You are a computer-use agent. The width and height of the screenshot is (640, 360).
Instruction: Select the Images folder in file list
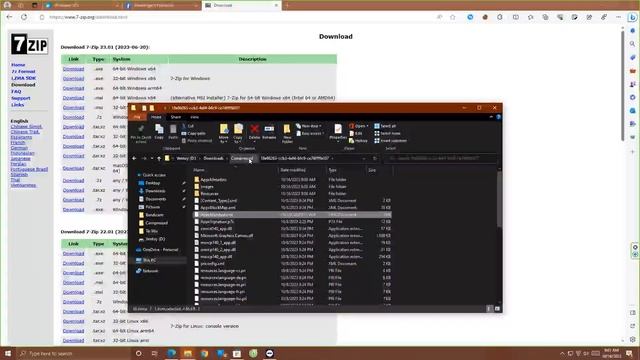(x=207, y=187)
